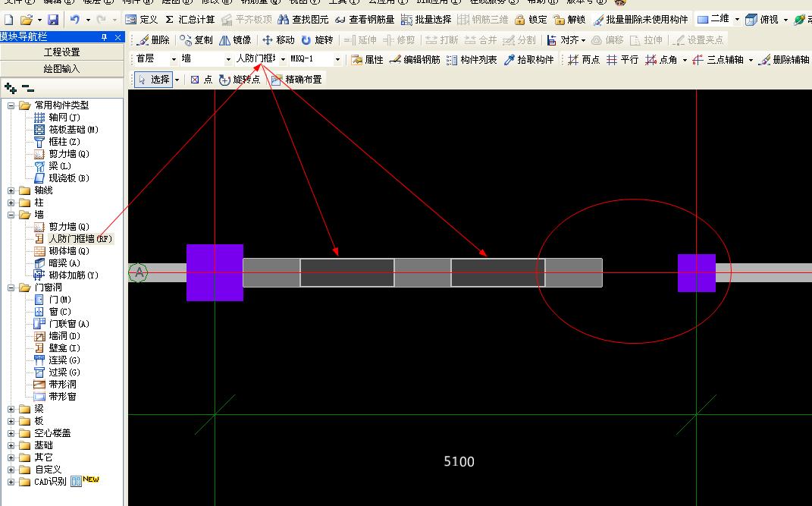Viewport: 812px width, 506px height.
Task: Click 平行 parallel axis tool
Action: tap(622, 60)
